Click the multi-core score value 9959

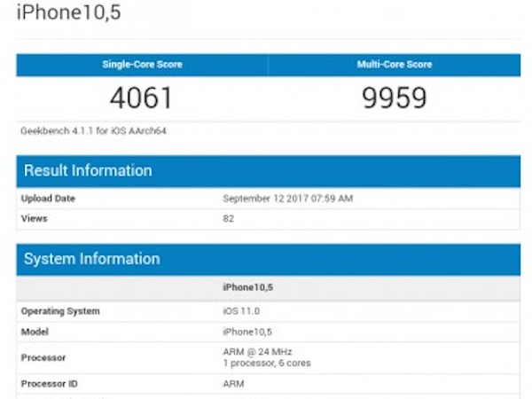tap(395, 98)
